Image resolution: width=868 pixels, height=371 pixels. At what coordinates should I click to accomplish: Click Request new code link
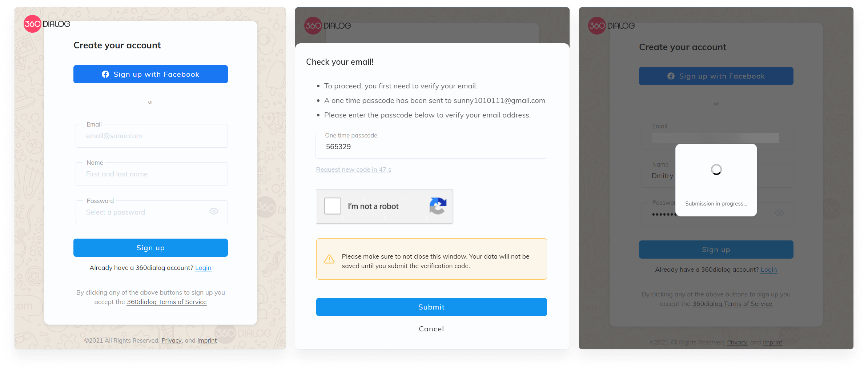point(354,169)
